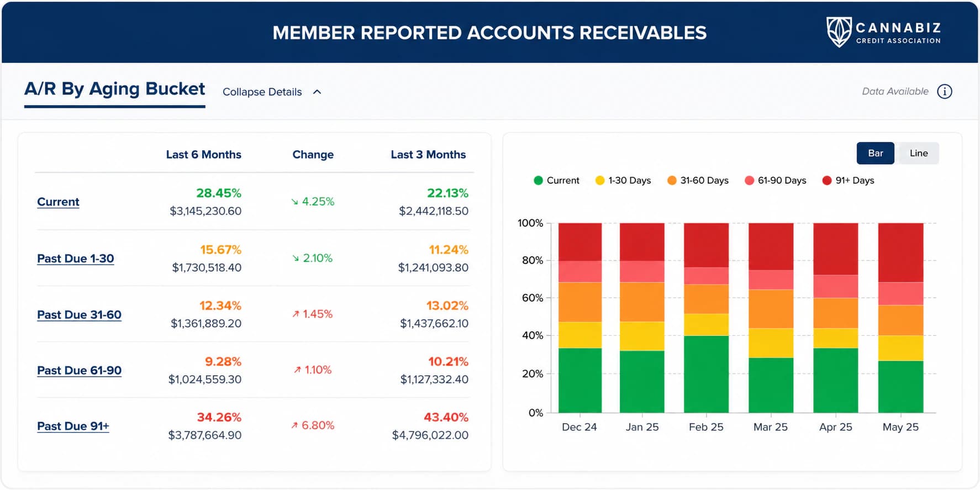
Task: Click the $4,796,022.00 amount
Action: (x=430, y=435)
